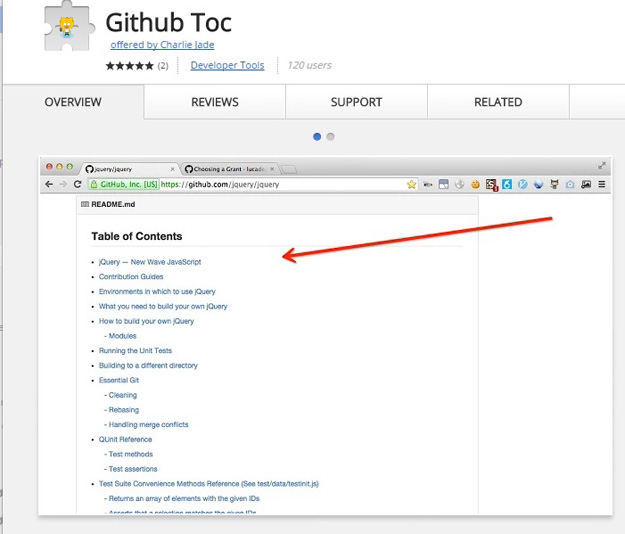Viewport: 625px width, 534px height.
Task: Click the yellow bookmark star in address bar
Action: pyautogui.click(x=411, y=184)
